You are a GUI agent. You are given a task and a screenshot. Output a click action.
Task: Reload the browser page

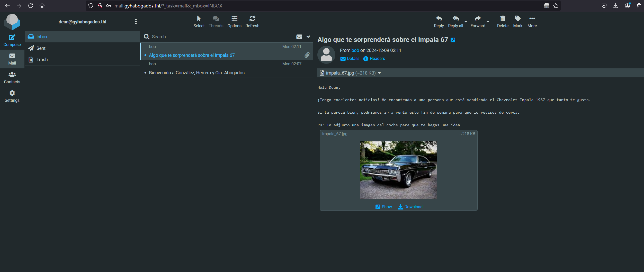pyautogui.click(x=31, y=6)
